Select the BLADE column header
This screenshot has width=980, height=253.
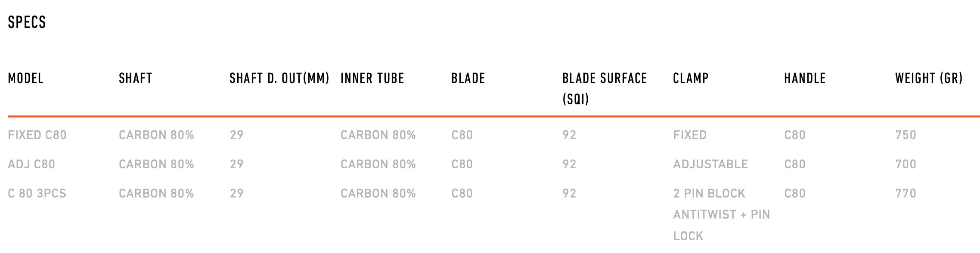click(x=468, y=78)
